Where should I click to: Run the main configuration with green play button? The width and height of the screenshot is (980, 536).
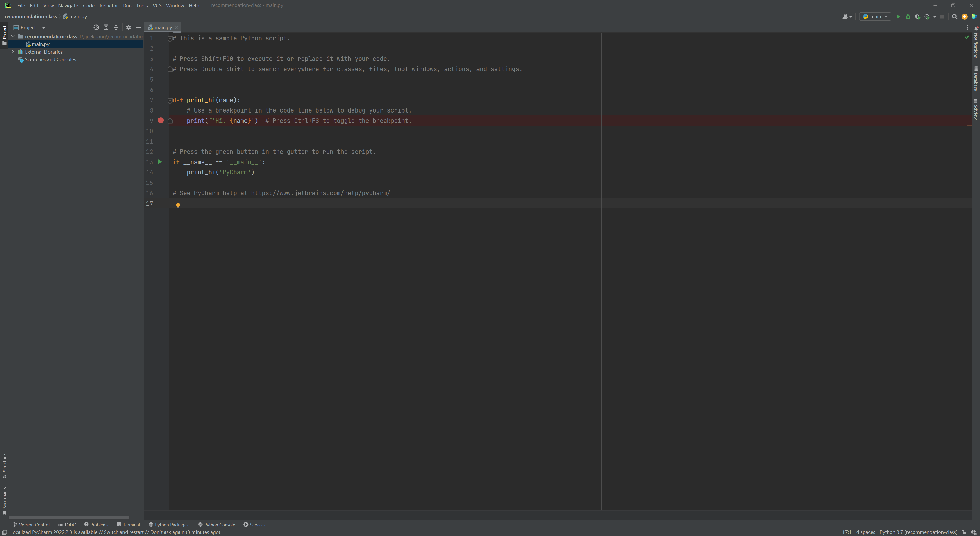coord(898,17)
